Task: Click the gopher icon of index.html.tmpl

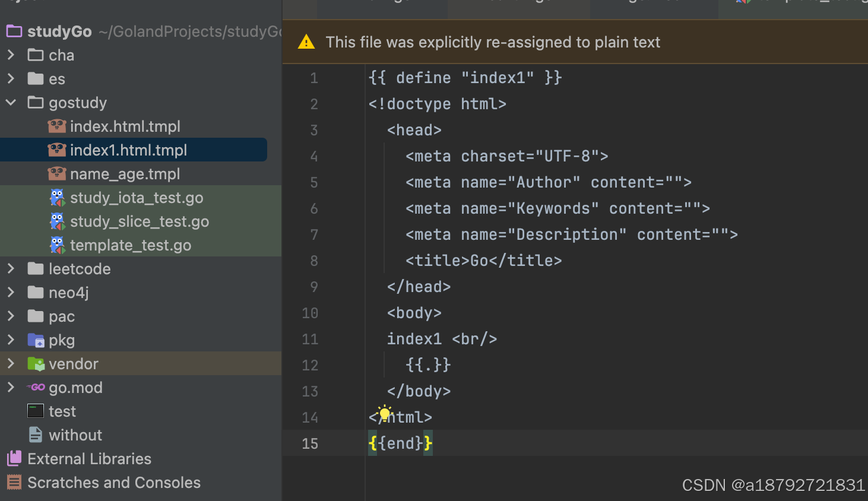Action: 57,126
